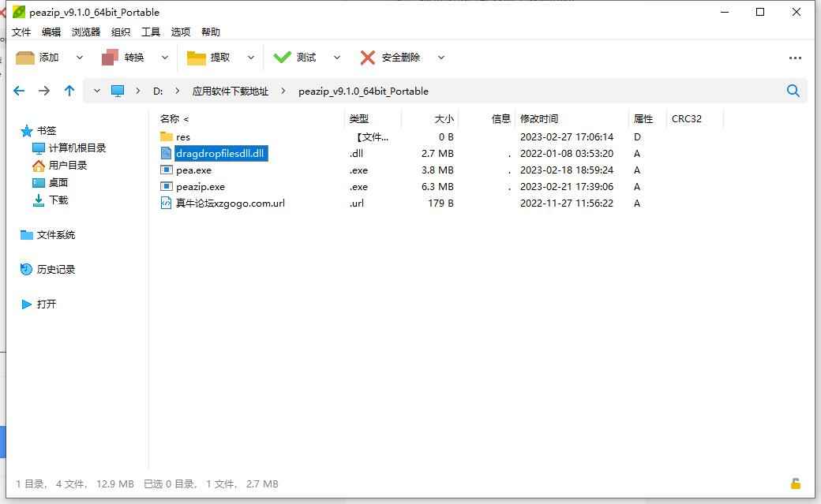The image size is (821, 504).
Task: Open the 选项 (Options) menu
Action: click(180, 32)
